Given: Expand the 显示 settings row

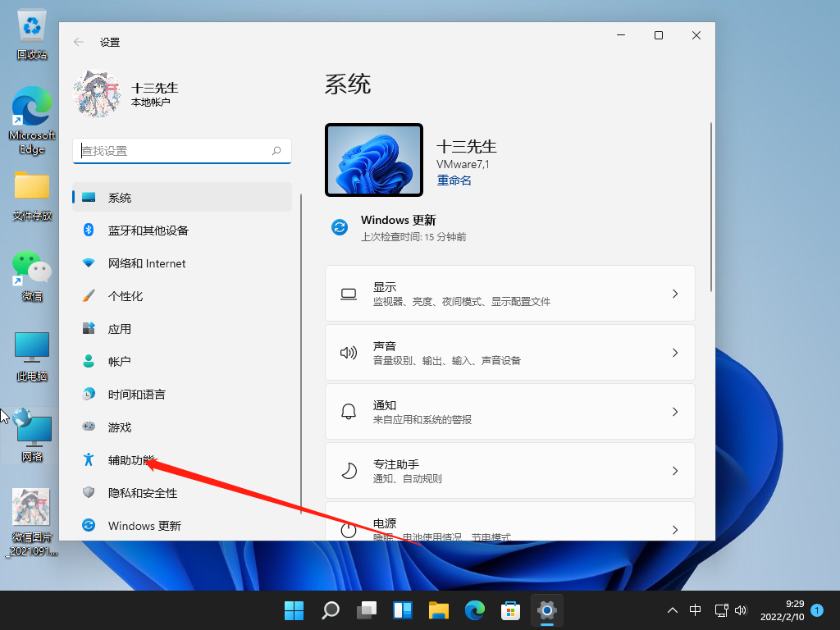Looking at the screenshot, I should 510,293.
